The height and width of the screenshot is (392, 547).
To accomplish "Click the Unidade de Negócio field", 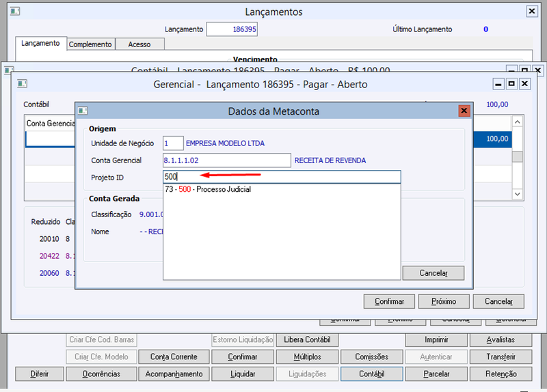I will [173, 143].
